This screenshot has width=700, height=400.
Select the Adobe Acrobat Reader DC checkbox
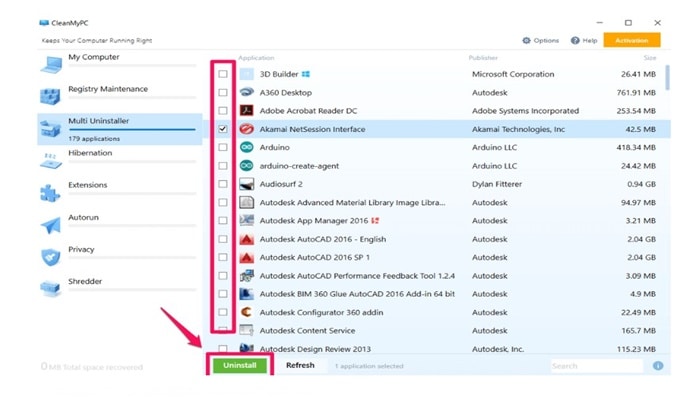pos(223,111)
